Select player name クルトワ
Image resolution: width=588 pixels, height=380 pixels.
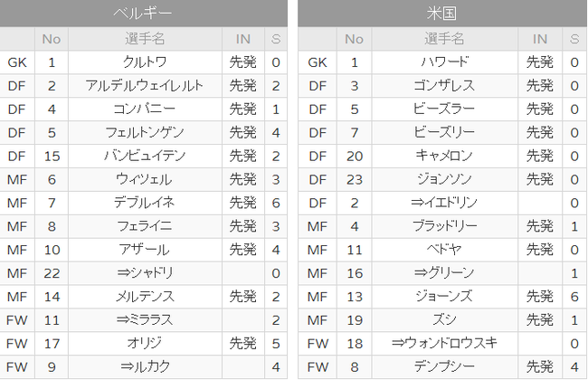pos(145,62)
